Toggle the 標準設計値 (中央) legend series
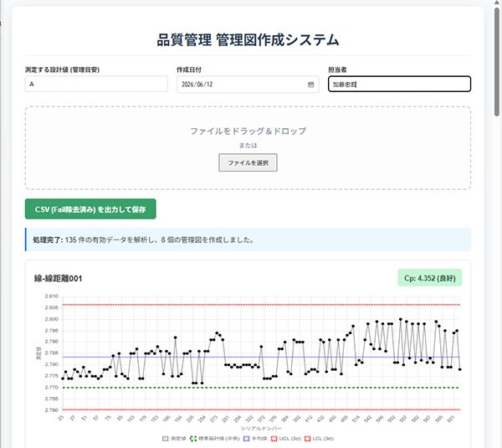This screenshot has height=448, width=502. pyautogui.click(x=214, y=439)
